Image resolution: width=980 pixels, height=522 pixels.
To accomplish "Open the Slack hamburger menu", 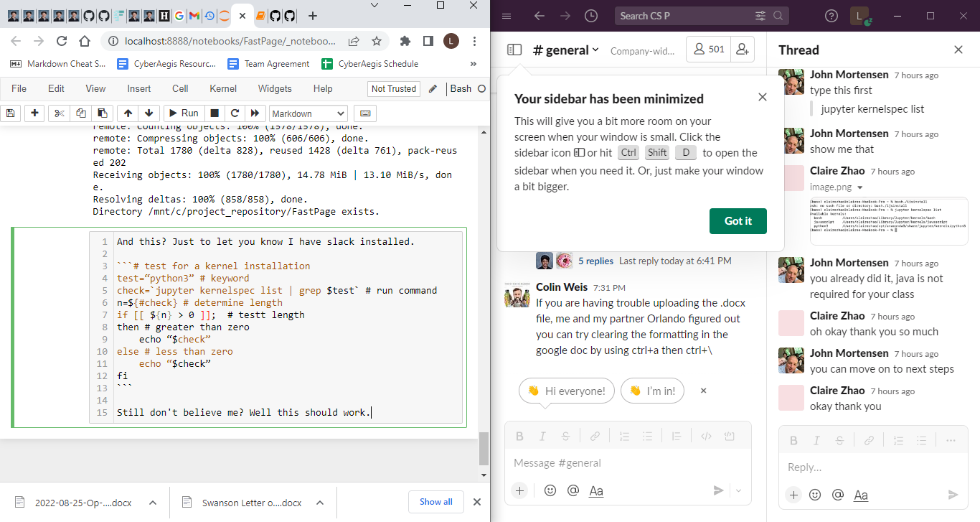I will click(507, 16).
